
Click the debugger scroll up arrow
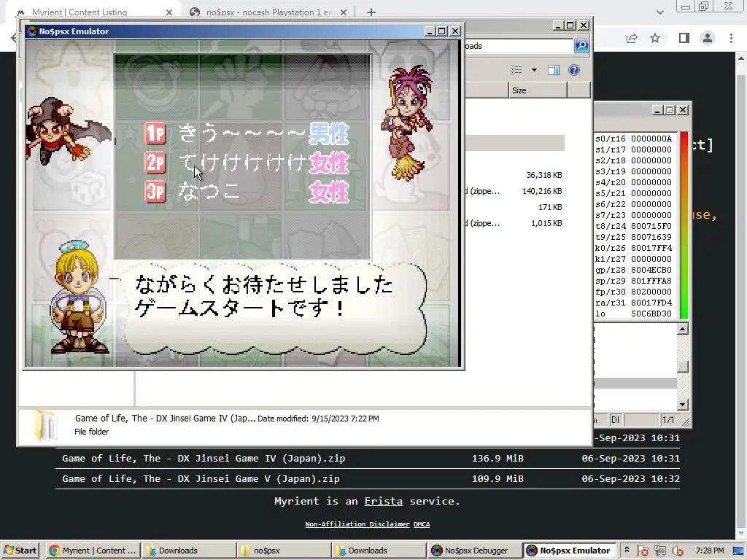click(x=683, y=329)
